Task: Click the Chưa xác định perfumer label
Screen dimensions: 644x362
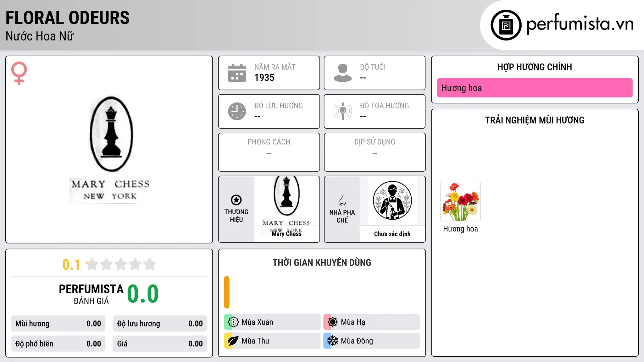Action: pos(392,234)
